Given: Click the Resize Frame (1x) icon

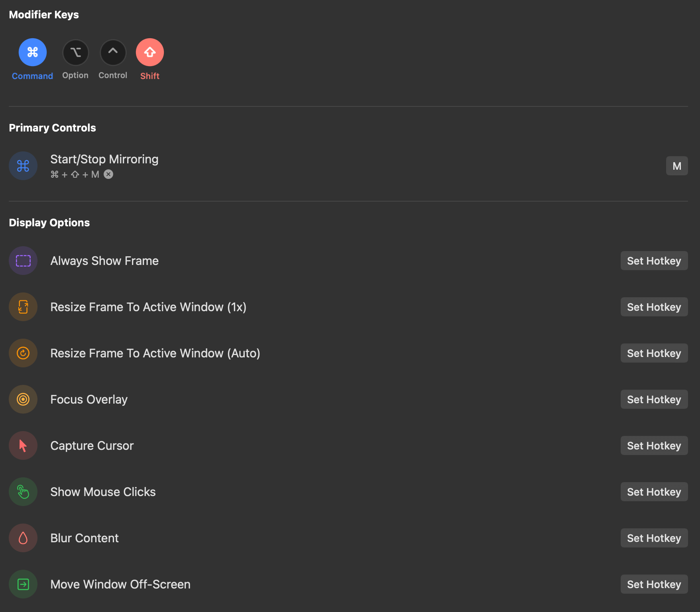Looking at the screenshot, I should click(x=23, y=307).
